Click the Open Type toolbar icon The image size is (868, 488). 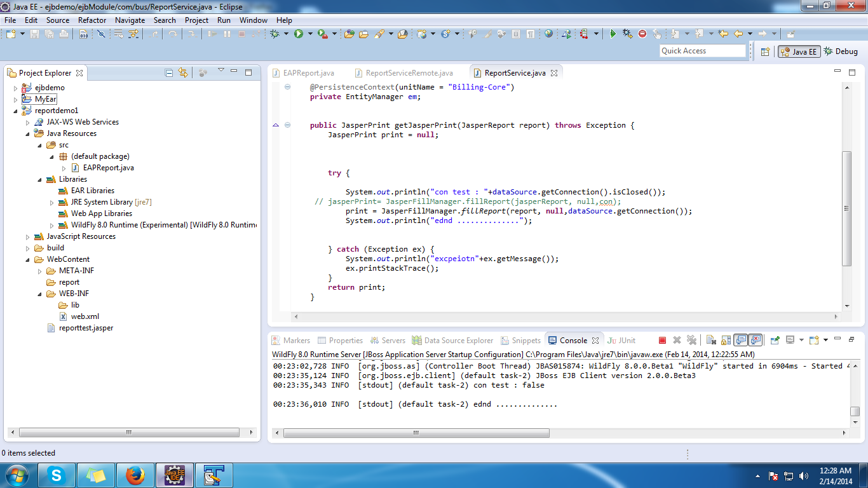point(349,34)
